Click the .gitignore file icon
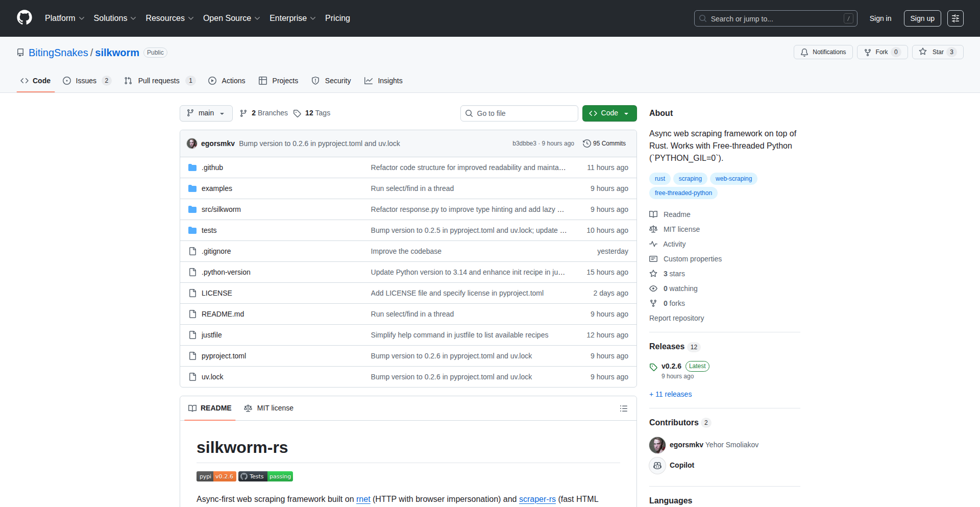 coord(192,251)
